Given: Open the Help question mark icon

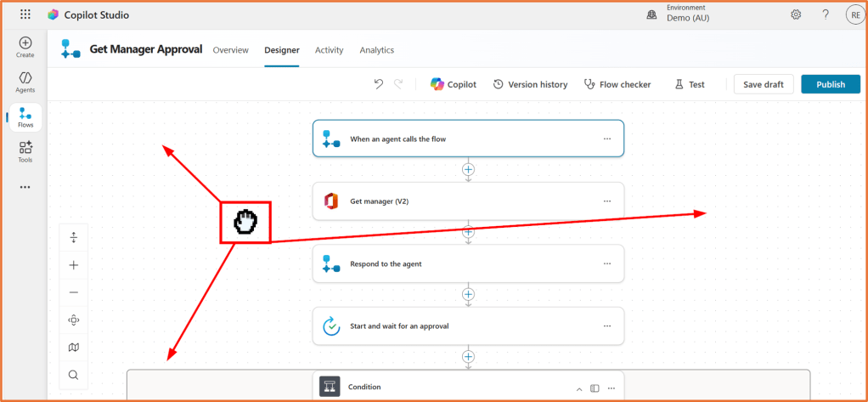Looking at the screenshot, I should [x=826, y=15].
